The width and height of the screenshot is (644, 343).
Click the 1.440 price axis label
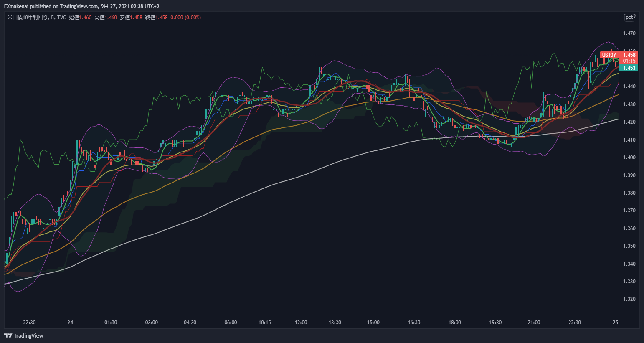tap(629, 86)
